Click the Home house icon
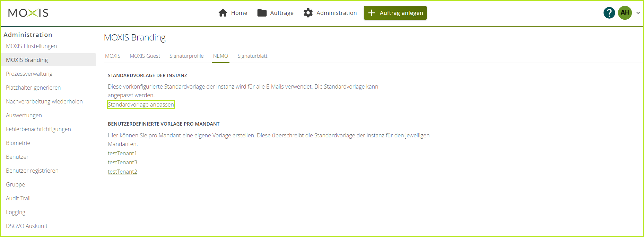Screen dimensions: 644x237 [223, 13]
